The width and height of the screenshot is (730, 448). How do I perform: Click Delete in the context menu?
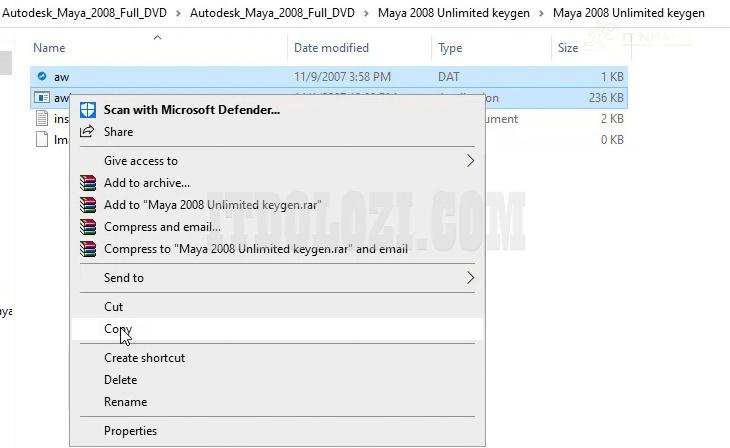click(120, 380)
